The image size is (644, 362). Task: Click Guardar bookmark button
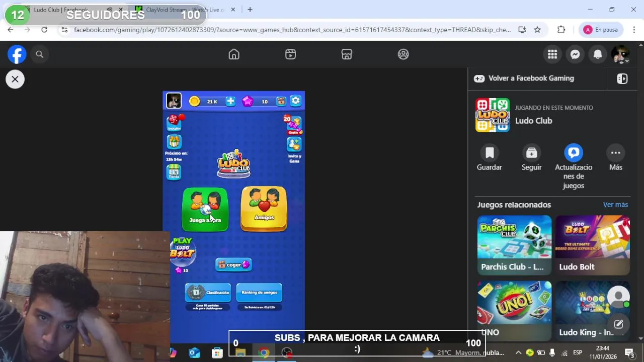[x=490, y=158]
